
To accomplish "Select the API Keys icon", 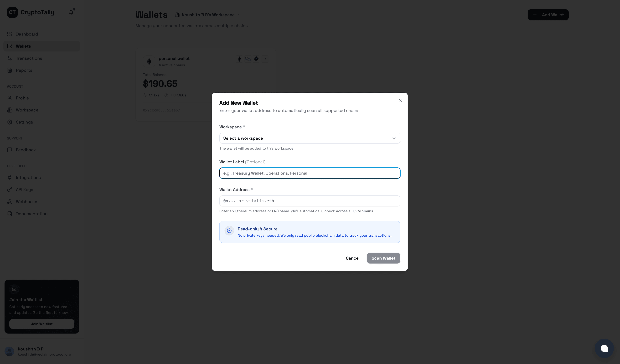I will click(x=10, y=189).
